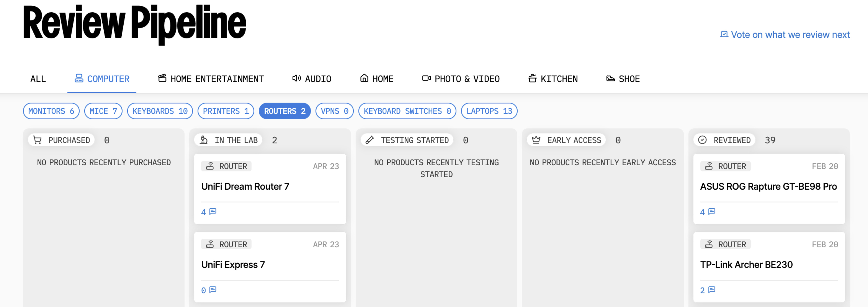
Task: Open the SHOE category tab
Action: pyautogui.click(x=623, y=79)
